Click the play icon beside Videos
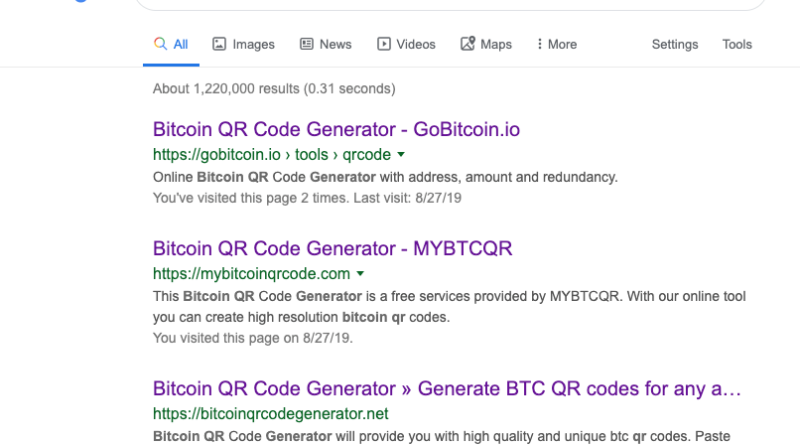The image size is (800, 445). tap(384, 44)
